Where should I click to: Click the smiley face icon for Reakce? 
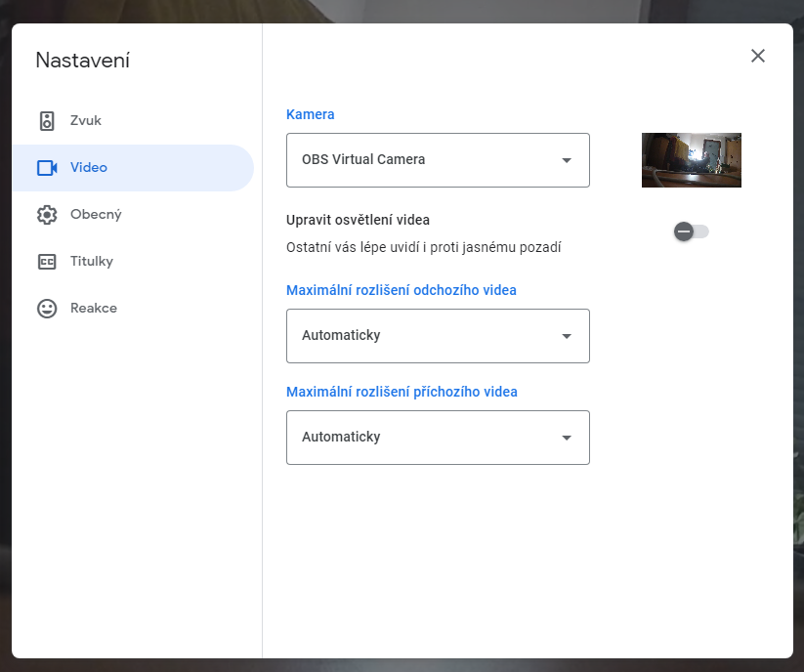(x=47, y=309)
